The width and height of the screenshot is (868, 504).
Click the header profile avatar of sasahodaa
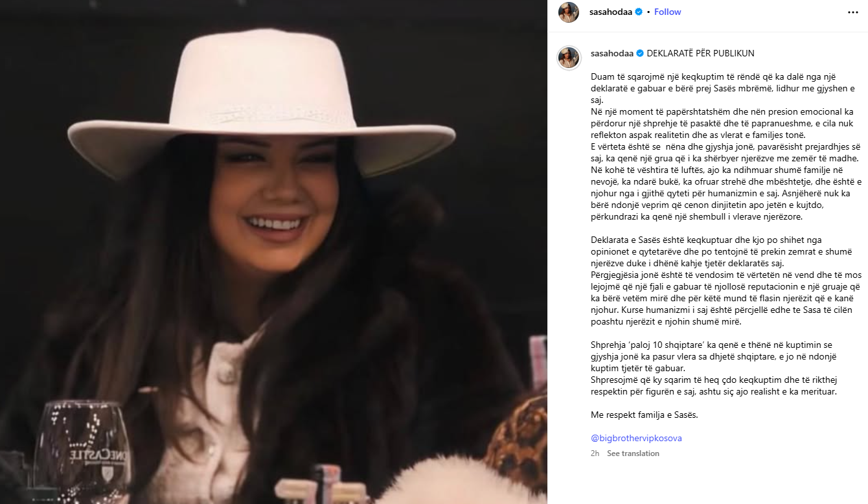569,12
